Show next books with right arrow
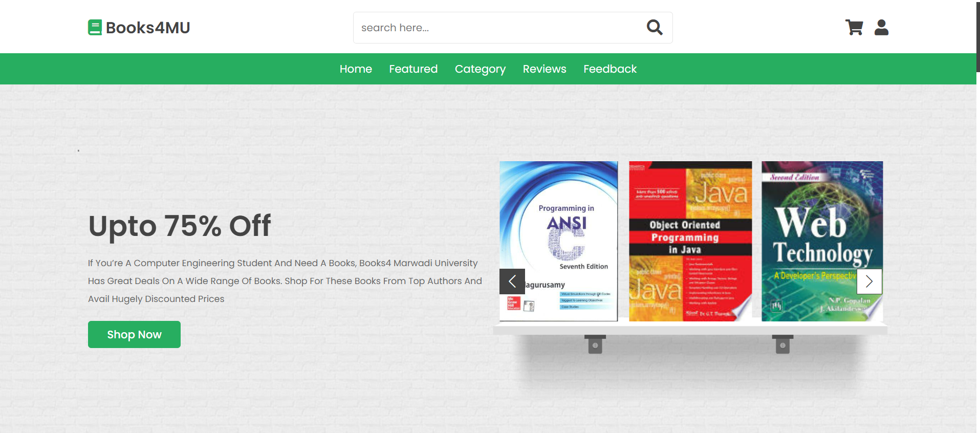Screen dimensions: 980x433 pos(869,281)
